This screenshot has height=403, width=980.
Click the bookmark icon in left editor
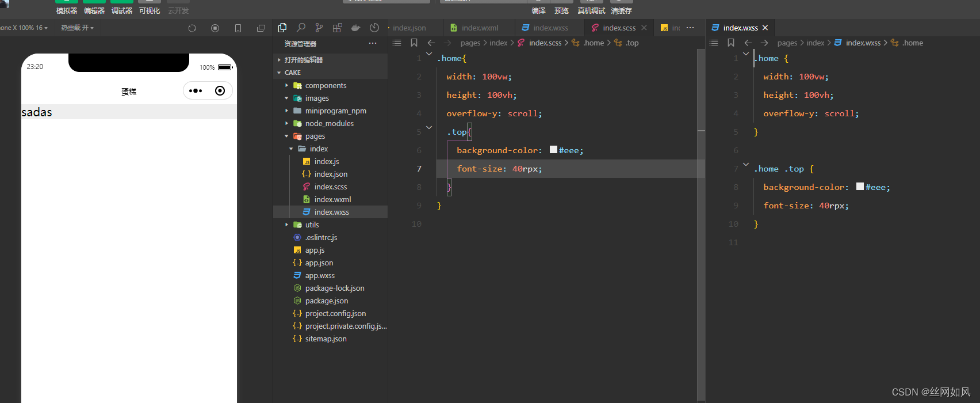pyautogui.click(x=414, y=43)
